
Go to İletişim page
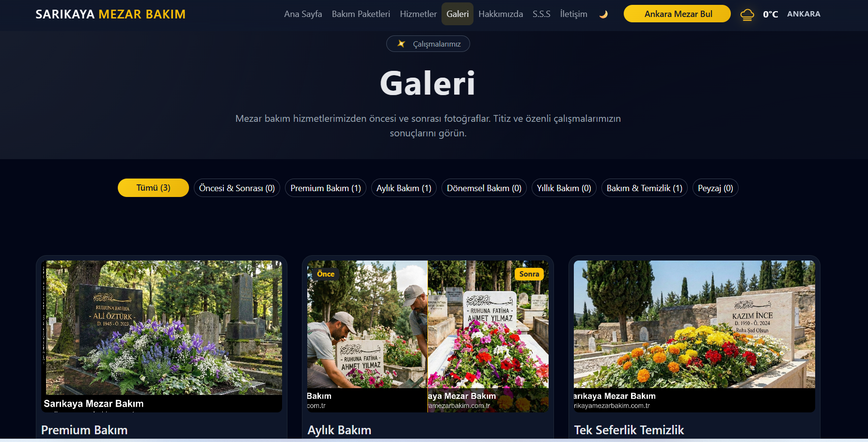click(573, 14)
